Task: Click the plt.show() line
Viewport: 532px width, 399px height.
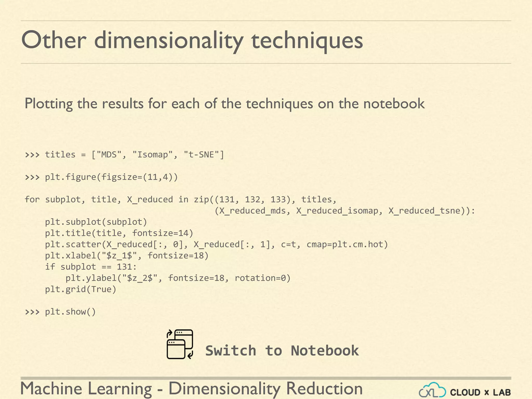Action: 60,311
